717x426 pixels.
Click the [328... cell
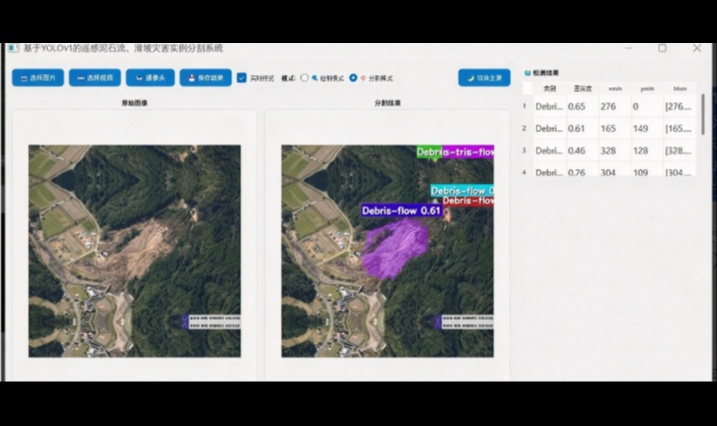pyautogui.click(x=680, y=150)
